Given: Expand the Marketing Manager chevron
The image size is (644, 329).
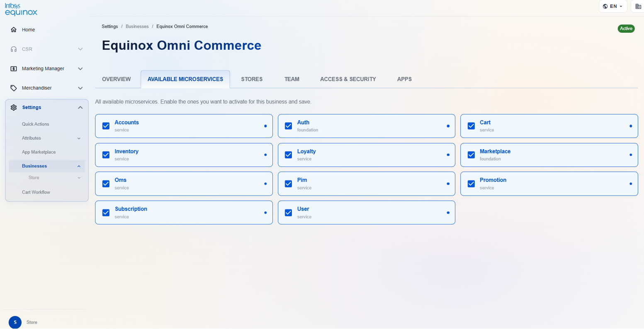Looking at the screenshot, I should coord(80,69).
